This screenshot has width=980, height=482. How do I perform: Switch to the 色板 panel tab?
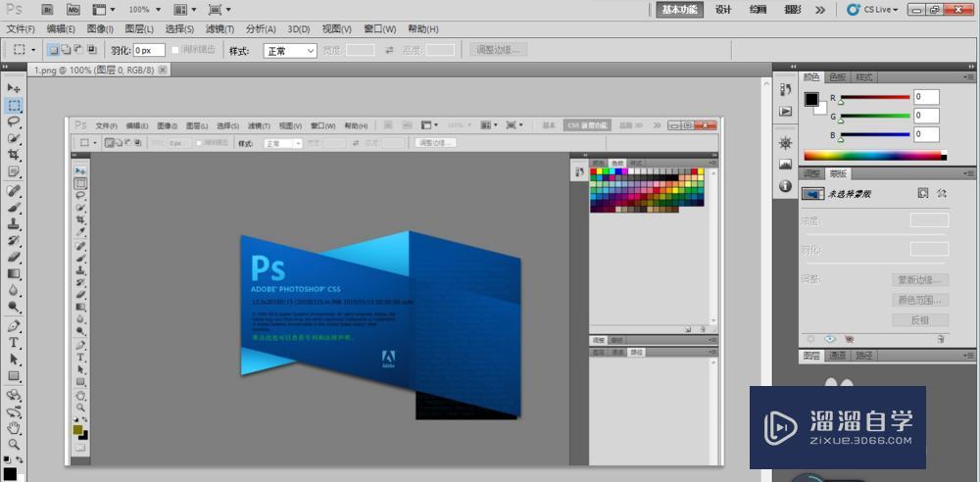[x=838, y=77]
